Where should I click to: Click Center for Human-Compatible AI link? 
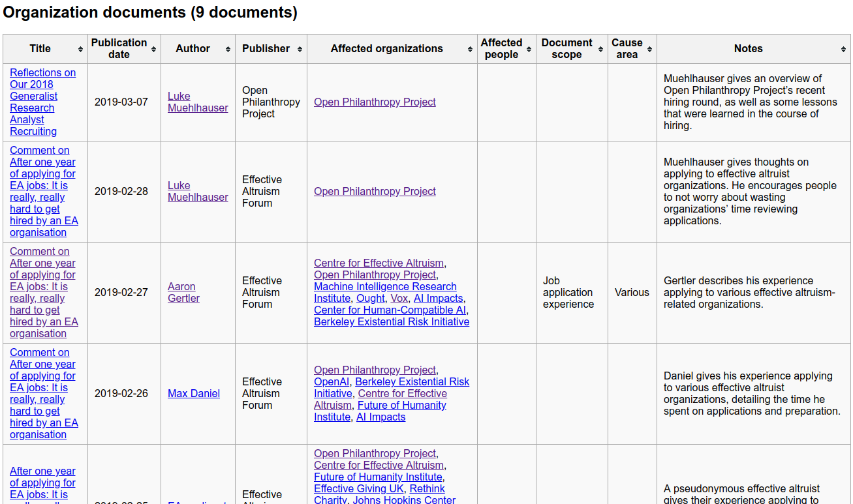click(390, 310)
